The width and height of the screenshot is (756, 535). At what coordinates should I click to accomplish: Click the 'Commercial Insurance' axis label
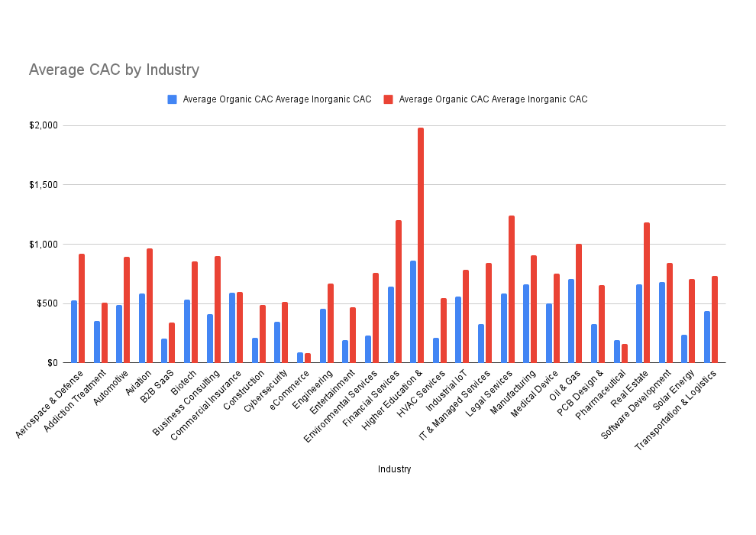point(206,405)
